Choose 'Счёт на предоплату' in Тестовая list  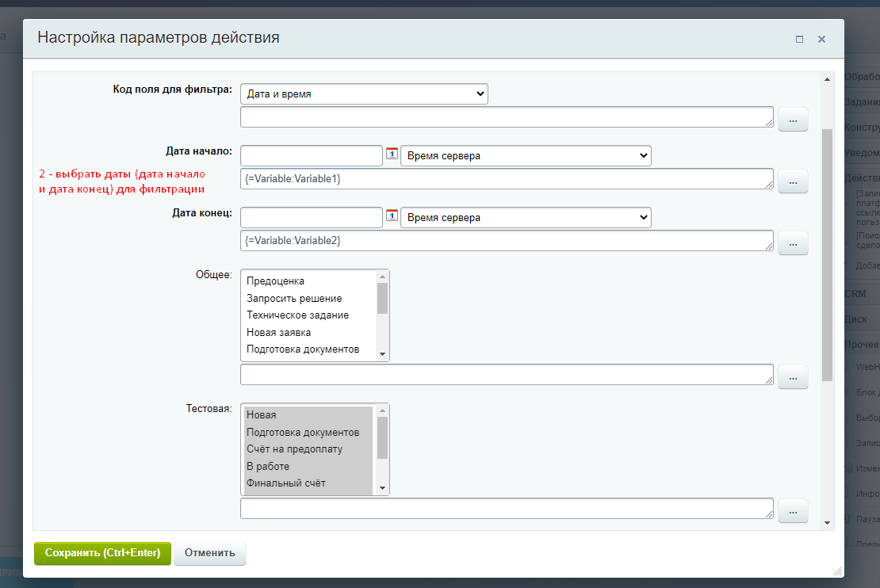(295, 449)
